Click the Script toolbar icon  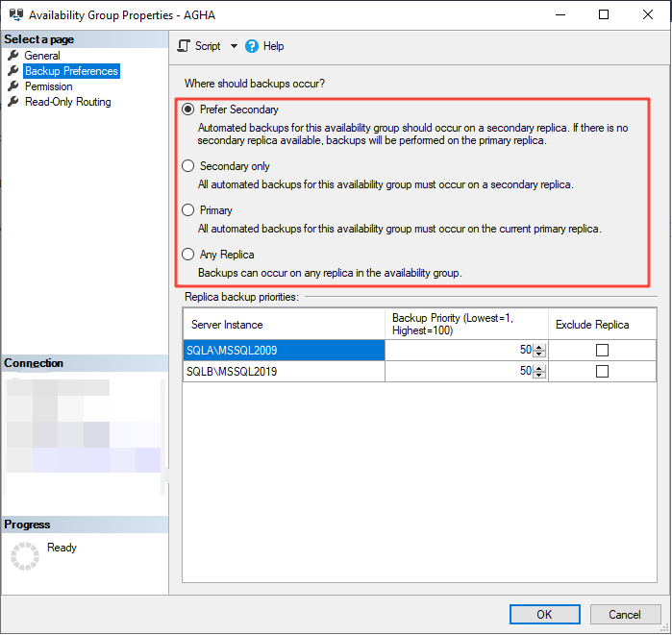point(184,46)
